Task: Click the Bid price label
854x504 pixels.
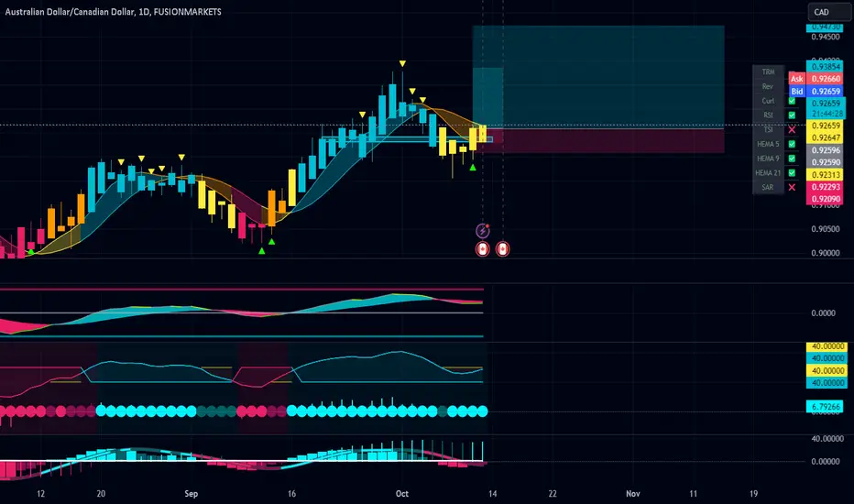Action: (797, 92)
